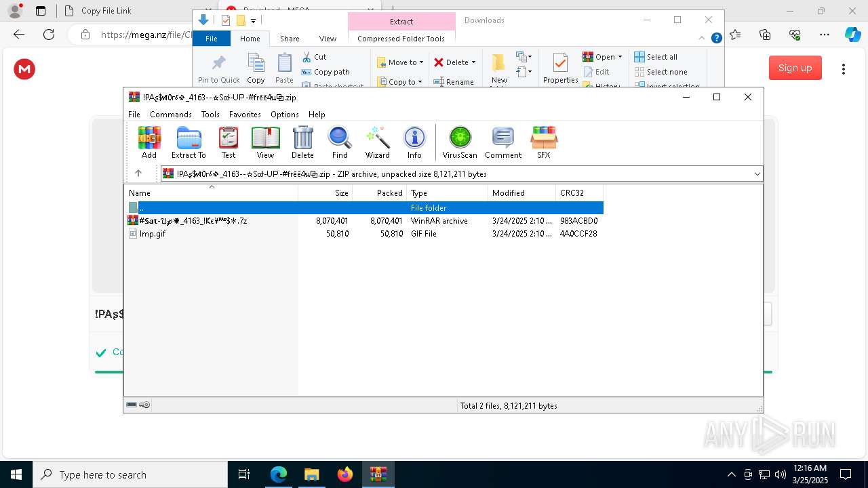868x488 pixels.
Task: Open Favorites menu in WinRAR
Action: [x=245, y=115]
